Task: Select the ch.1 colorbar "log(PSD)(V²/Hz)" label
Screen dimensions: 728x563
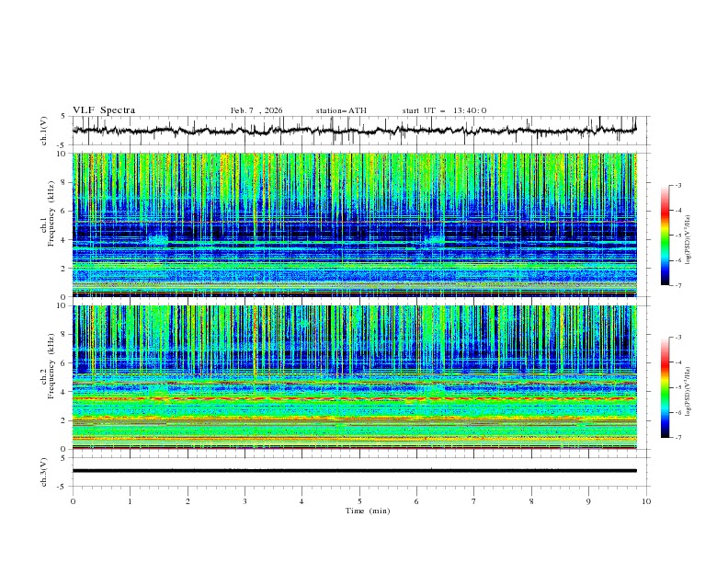Action: coord(688,240)
